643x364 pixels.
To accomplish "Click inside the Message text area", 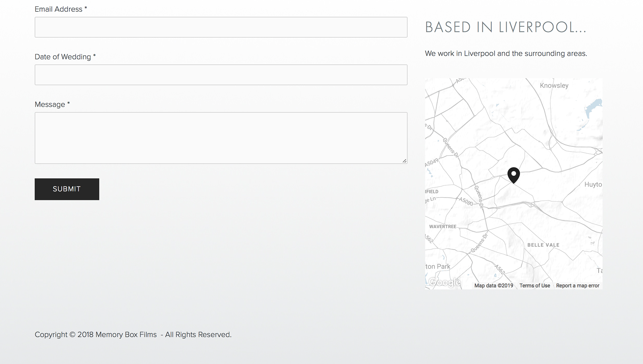I will coord(221,138).
